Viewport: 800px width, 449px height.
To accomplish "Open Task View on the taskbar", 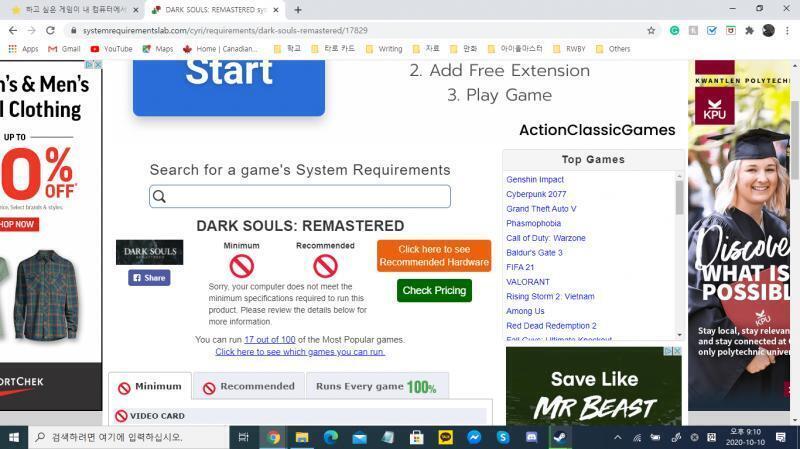I will point(243,437).
